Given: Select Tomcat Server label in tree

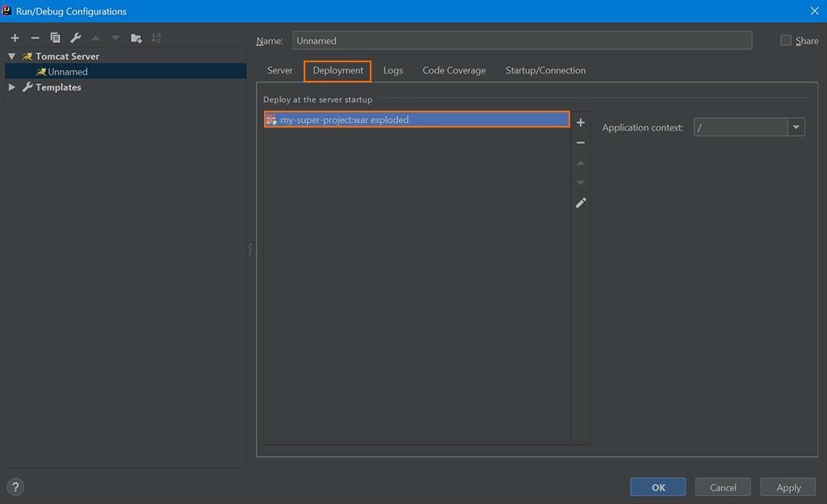Looking at the screenshot, I should tap(67, 57).
